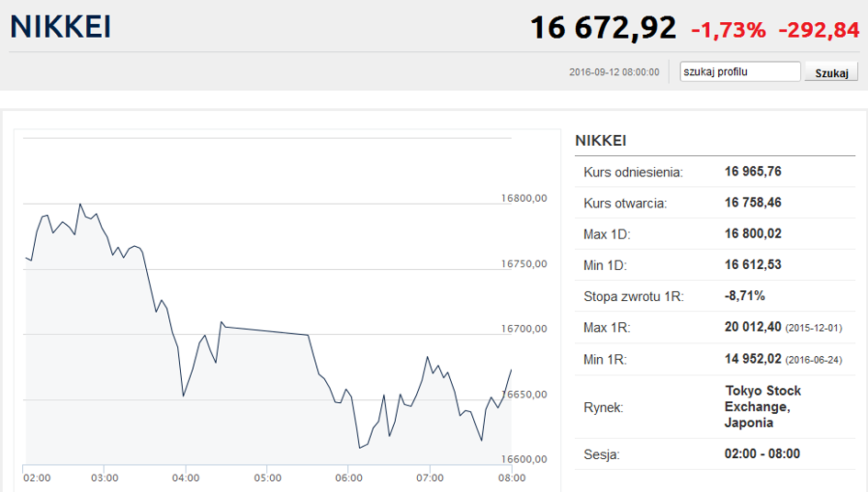Click the 04:00 time axis label
The width and height of the screenshot is (868, 492).
coord(186,477)
